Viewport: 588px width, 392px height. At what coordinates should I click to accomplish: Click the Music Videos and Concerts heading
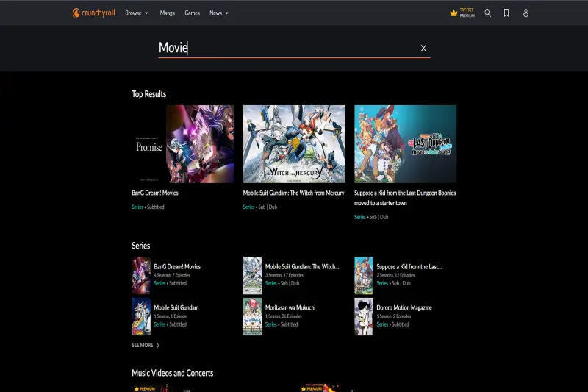point(173,373)
